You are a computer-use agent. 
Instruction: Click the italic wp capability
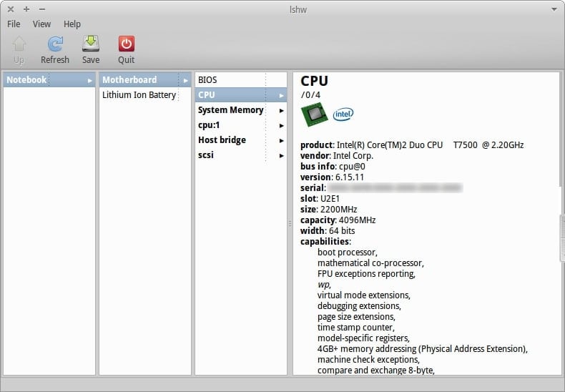324,285
